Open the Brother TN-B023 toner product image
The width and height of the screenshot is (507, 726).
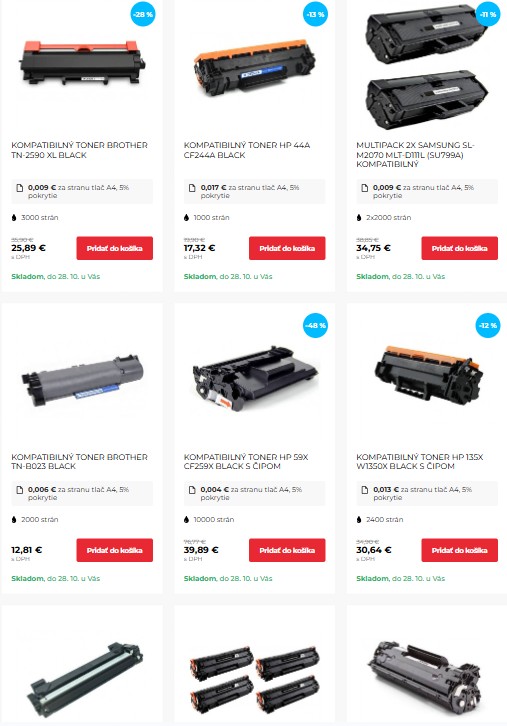[x=82, y=380]
